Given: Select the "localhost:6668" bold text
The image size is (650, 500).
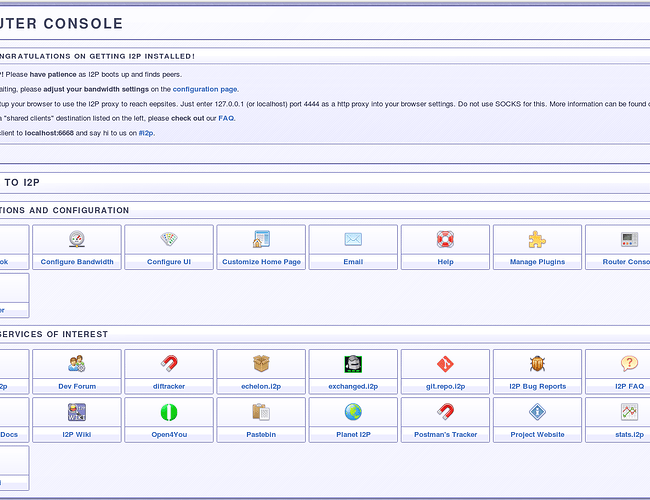Looking at the screenshot, I should tap(49, 133).
